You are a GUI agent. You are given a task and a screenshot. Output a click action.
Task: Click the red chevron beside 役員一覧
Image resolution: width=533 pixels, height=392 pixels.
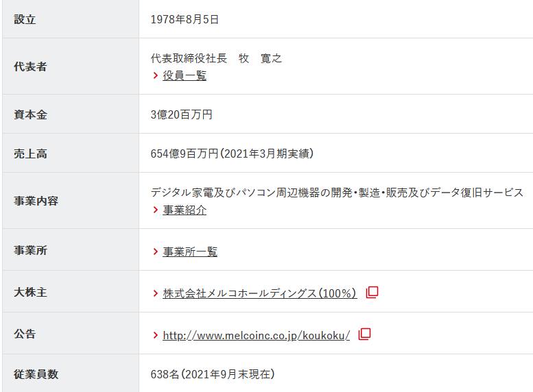pyautogui.click(x=156, y=76)
